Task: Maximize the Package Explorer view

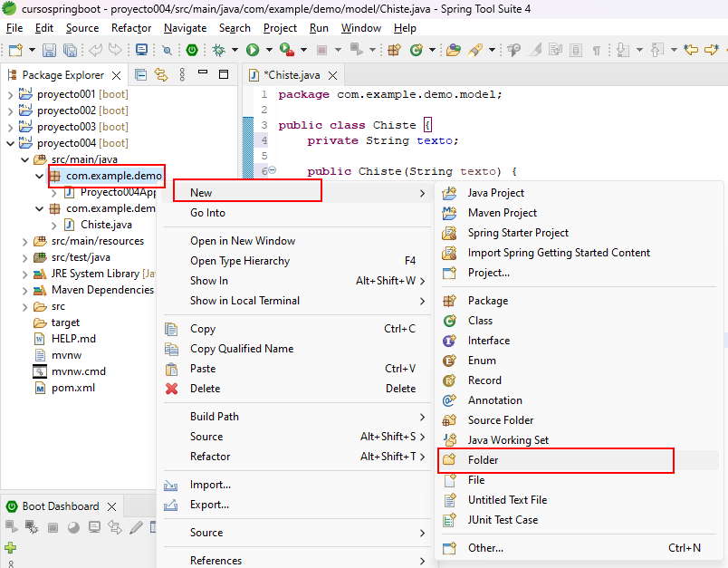Action: coord(224,74)
